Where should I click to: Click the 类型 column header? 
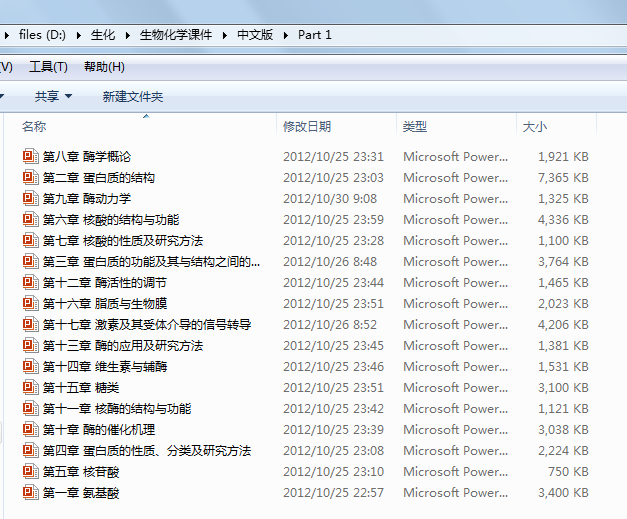click(x=415, y=127)
